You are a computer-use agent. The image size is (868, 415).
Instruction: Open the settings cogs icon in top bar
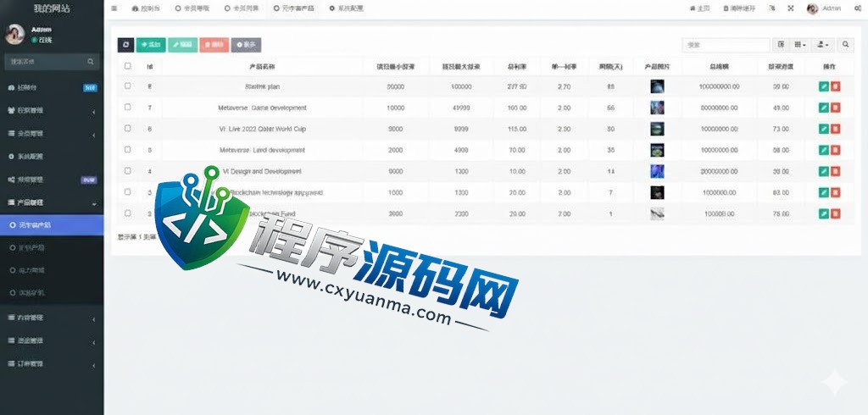click(x=858, y=8)
